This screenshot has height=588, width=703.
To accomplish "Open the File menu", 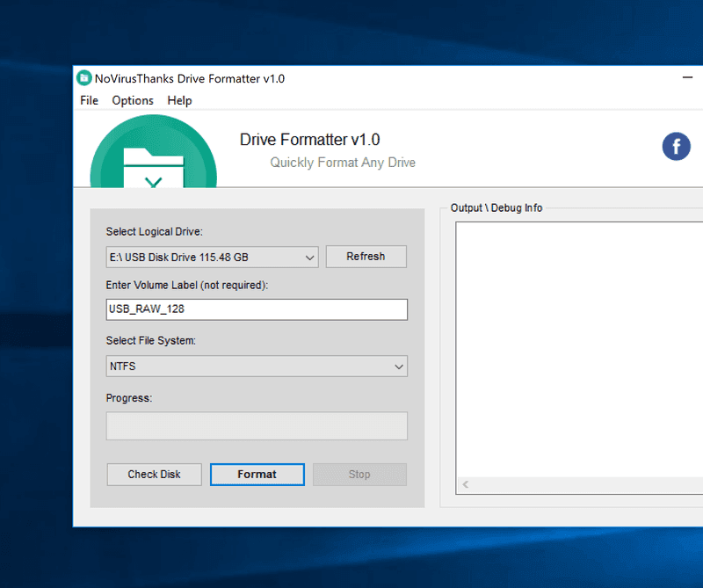I will click(x=89, y=100).
